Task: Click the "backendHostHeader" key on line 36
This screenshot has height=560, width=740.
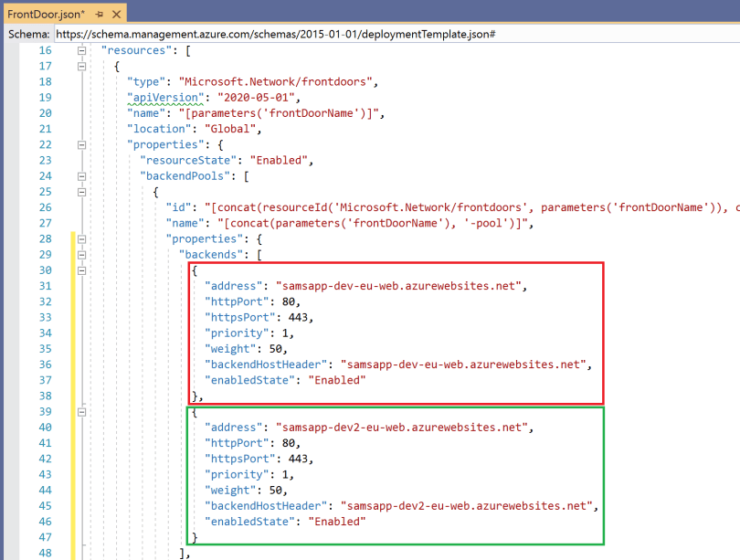Action: coord(266,365)
